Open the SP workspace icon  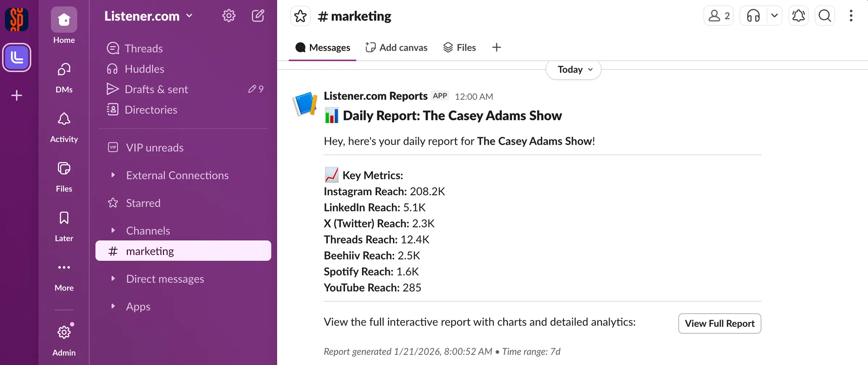[17, 19]
